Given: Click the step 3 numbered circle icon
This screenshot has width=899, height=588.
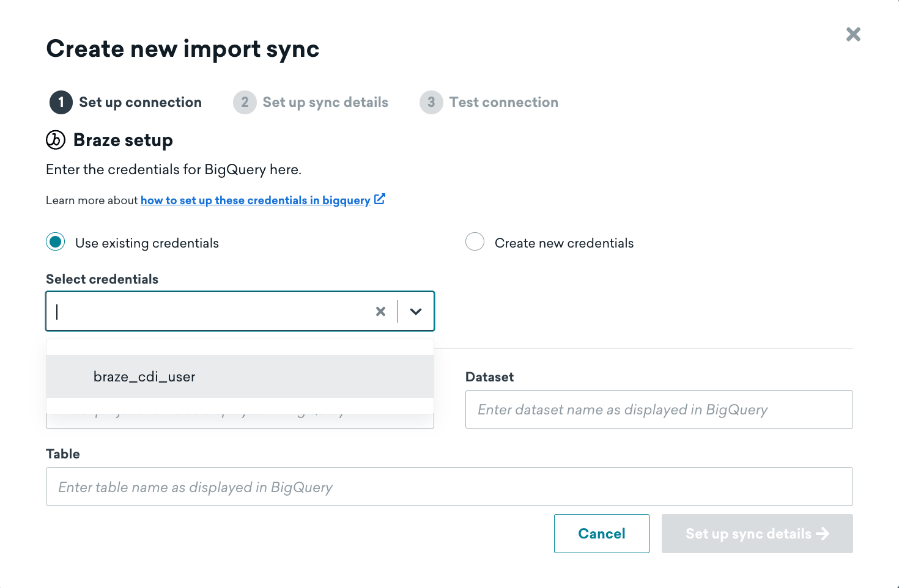Looking at the screenshot, I should [x=431, y=102].
